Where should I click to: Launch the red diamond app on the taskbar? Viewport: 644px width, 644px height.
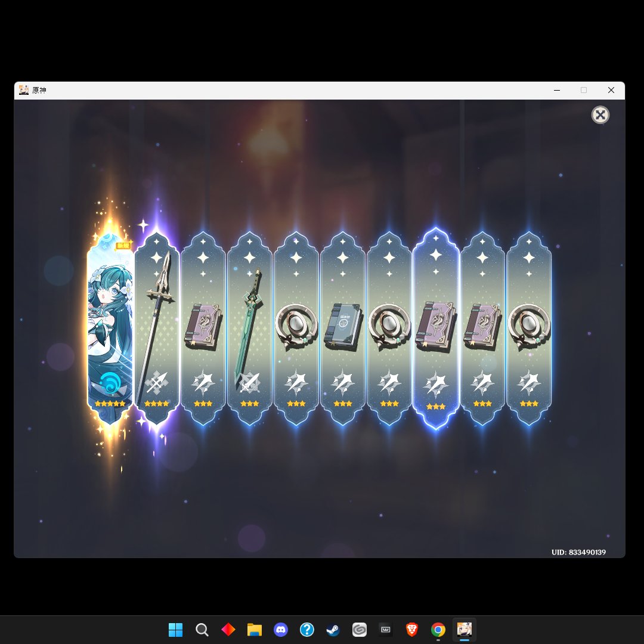(228, 630)
